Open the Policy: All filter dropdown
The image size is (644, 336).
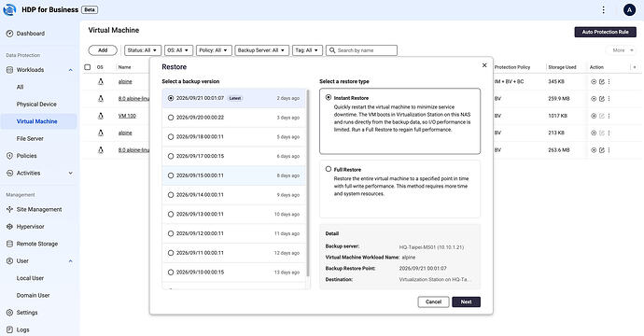(x=214, y=50)
